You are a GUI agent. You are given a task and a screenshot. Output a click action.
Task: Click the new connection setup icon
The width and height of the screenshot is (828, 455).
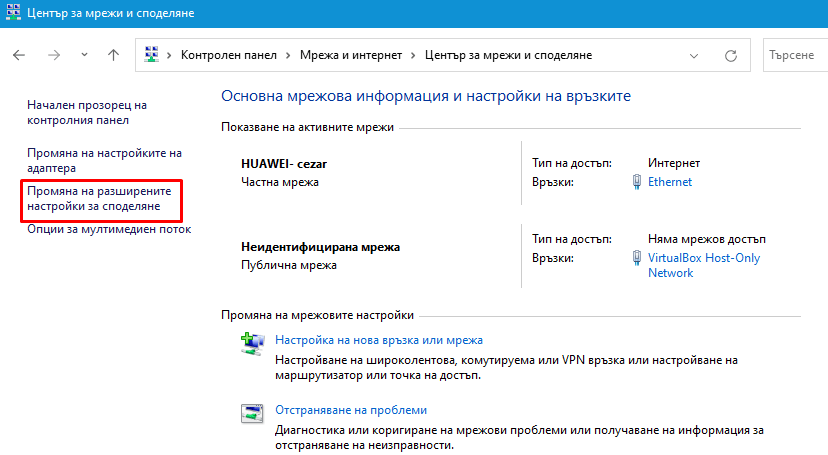tap(252, 344)
